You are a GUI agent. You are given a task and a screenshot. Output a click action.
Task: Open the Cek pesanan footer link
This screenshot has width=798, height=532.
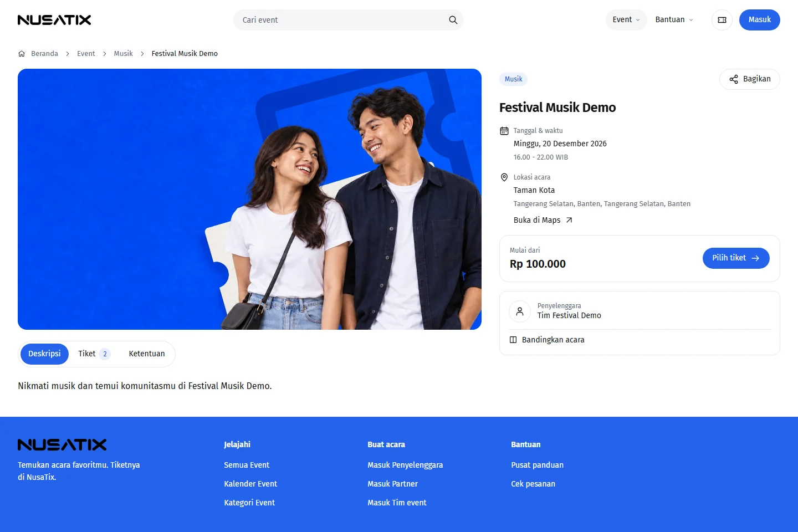click(533, 484)
